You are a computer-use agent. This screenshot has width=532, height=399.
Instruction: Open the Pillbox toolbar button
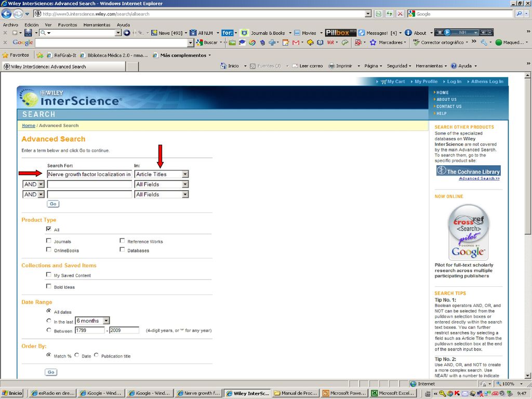point(341,33)
